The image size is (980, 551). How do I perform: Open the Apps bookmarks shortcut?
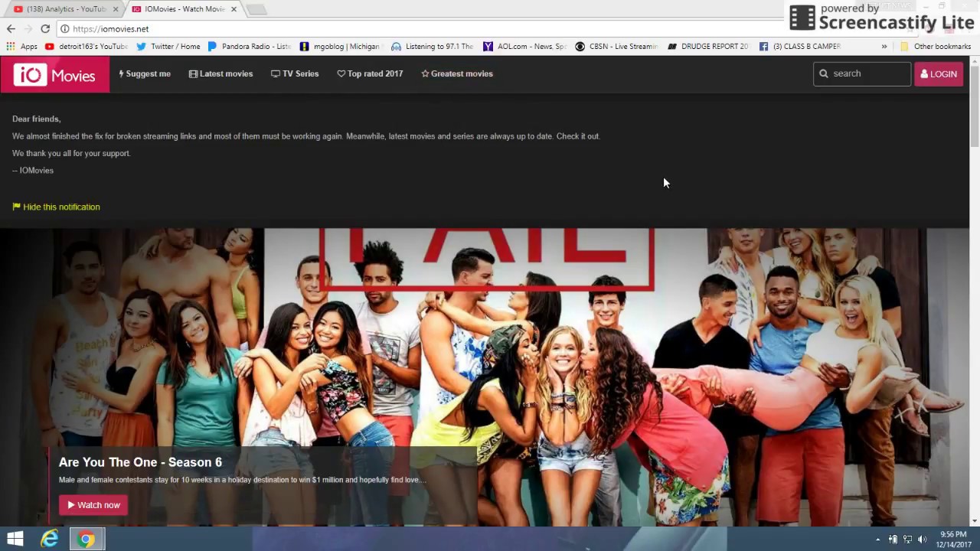(x=22, y=47)
